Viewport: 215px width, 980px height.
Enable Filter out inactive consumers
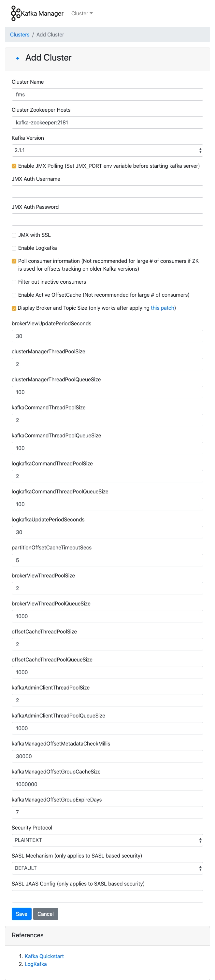pos(14,282)
